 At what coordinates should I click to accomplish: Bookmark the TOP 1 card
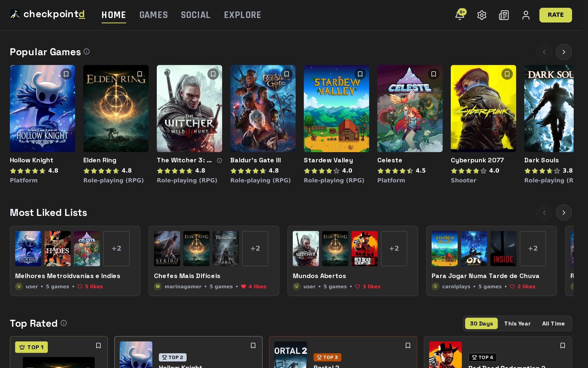point(98,346)
